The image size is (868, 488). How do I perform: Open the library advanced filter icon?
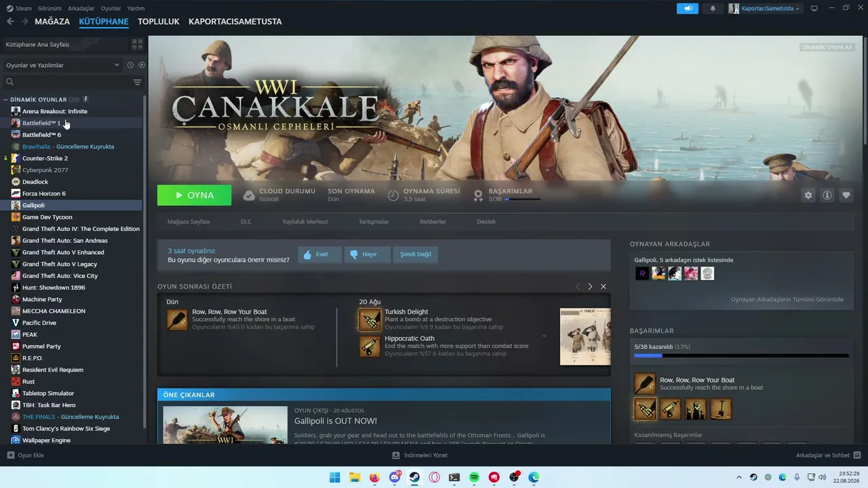point(138,82)
